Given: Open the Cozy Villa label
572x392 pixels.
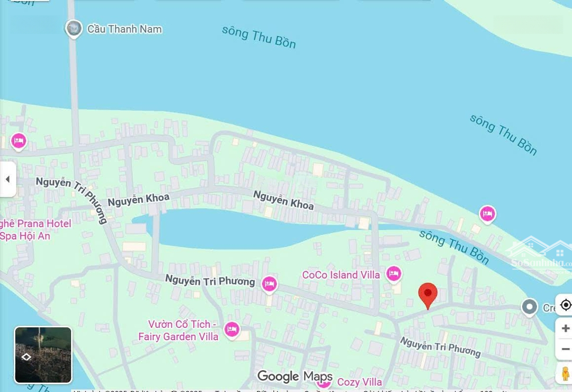Looking at the screenshot, I should pyautogui.click(x=359, y=382).
